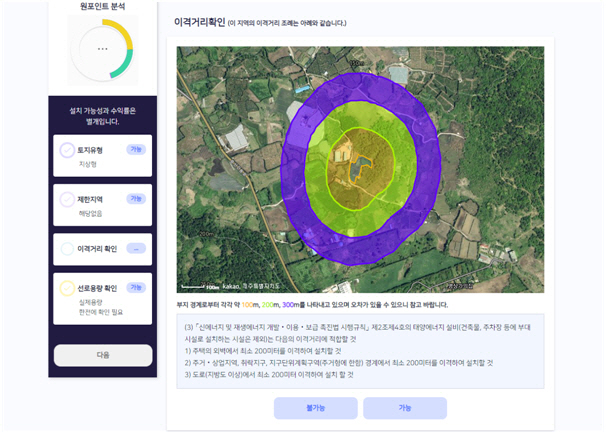Click the 가능 button below the regulations
This screenshot has height=434, width=606.
click(405, 408)
